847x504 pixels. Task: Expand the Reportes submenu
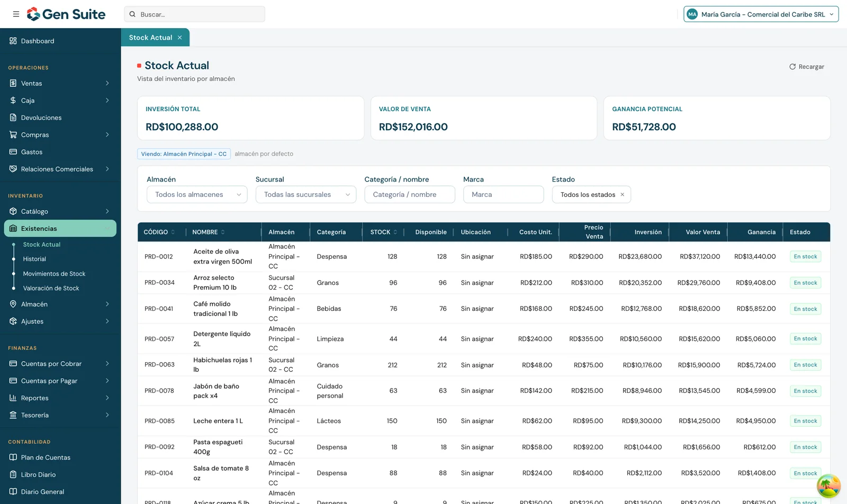(107, 398)
